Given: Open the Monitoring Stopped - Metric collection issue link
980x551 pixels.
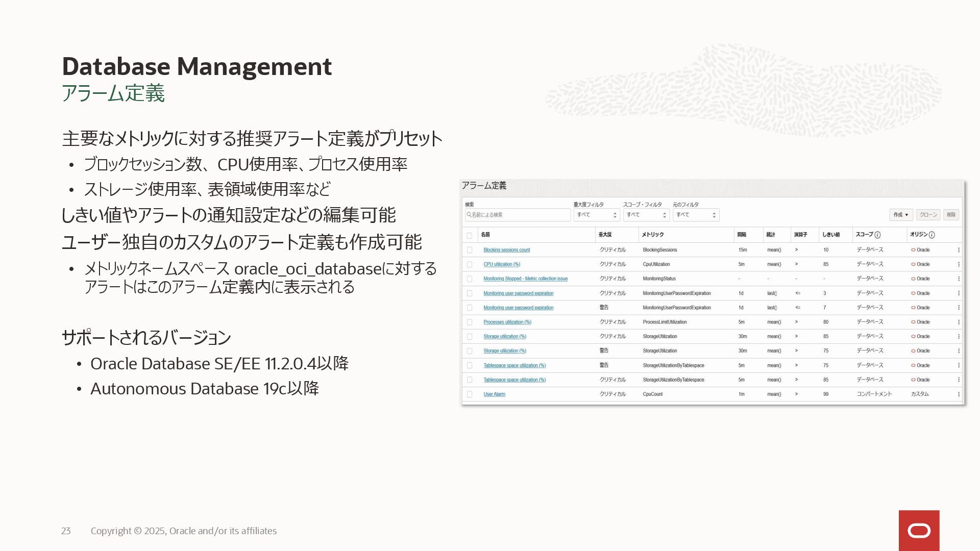Looking at the screenshot, I should point(525,279).
